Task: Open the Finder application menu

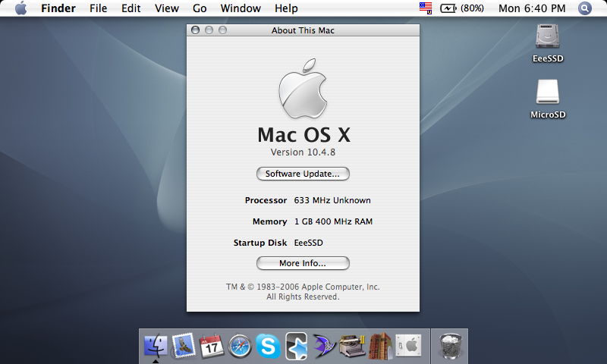Action: (58, 8)
